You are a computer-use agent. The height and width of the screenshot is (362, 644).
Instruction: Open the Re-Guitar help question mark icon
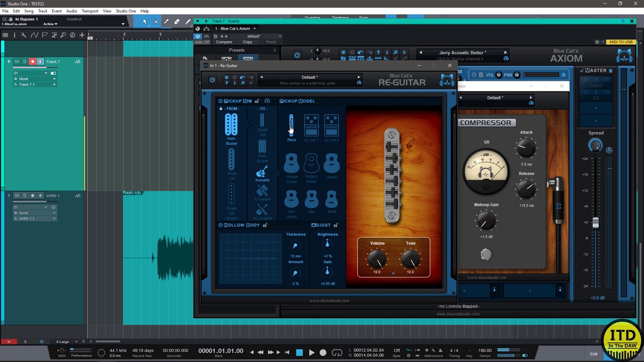coord(226,83)
